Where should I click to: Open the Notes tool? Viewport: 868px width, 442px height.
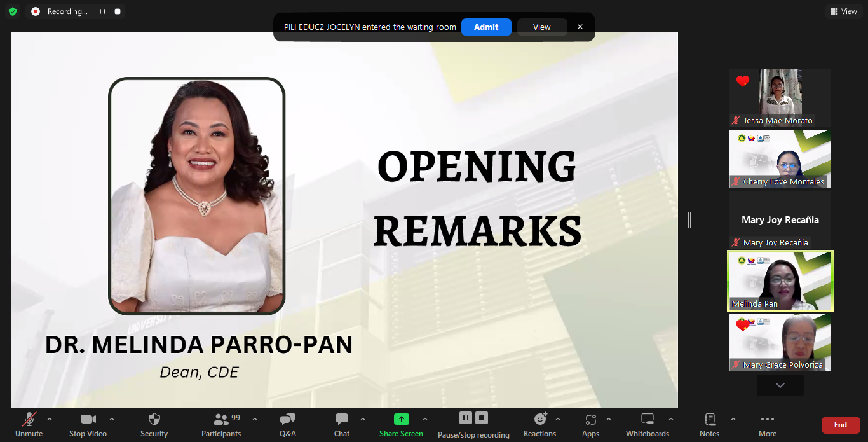(x=709, y=420)
